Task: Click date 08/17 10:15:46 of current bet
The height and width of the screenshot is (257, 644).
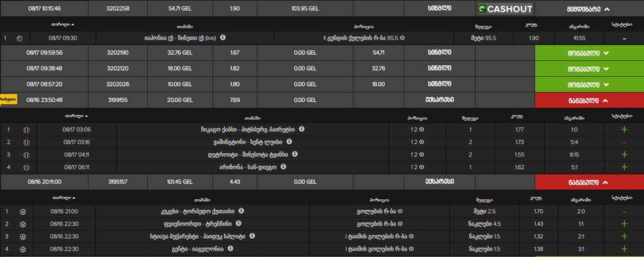Action: pos(44,9)
